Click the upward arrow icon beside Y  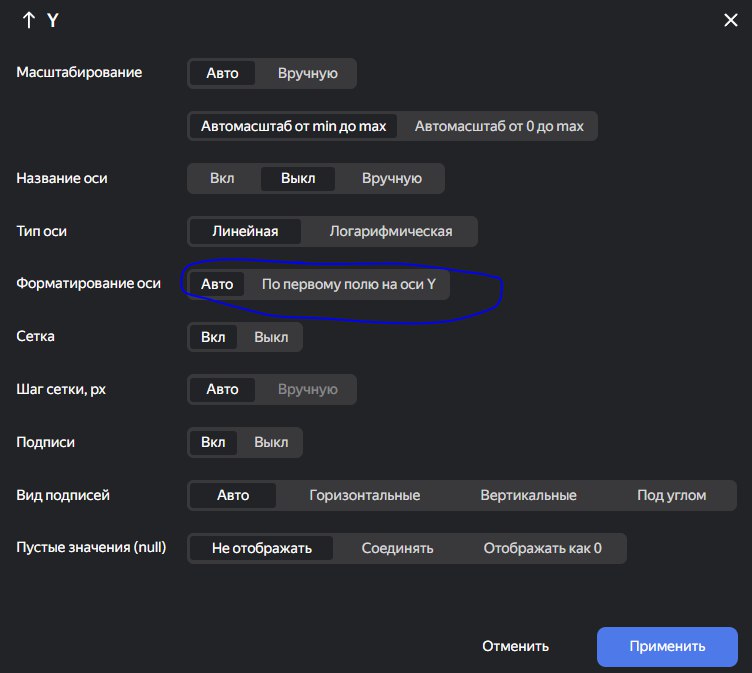point(29,20)
